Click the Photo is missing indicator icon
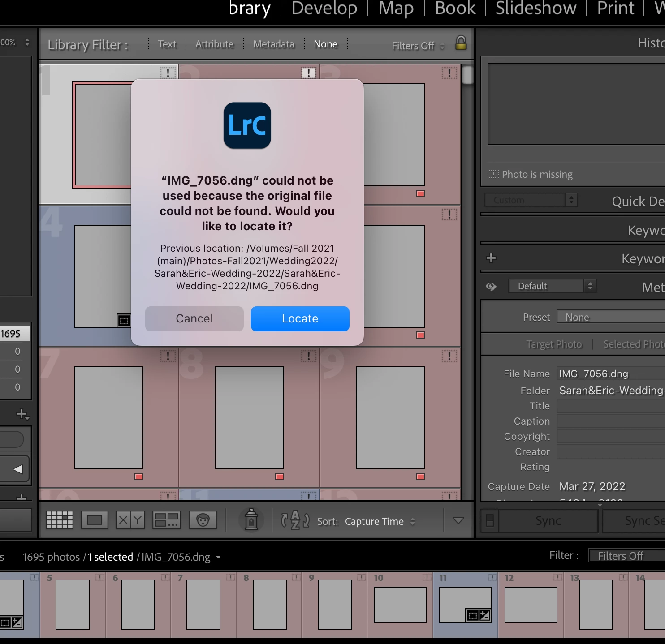This screenshot has width=665, height=644. coord(493,174)
